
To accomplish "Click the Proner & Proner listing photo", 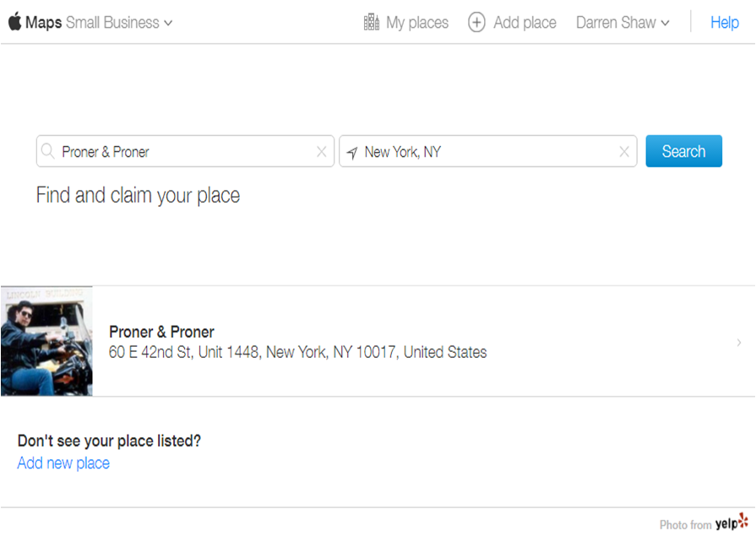I will [46, 341].
